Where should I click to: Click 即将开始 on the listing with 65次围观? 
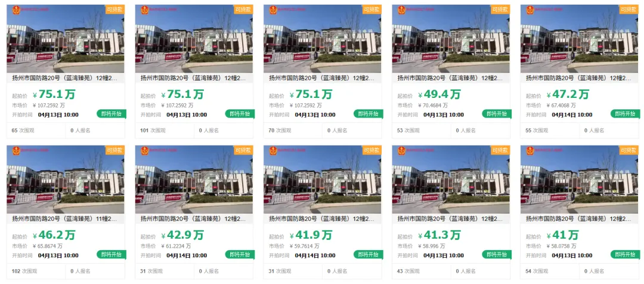pos(112,114)
